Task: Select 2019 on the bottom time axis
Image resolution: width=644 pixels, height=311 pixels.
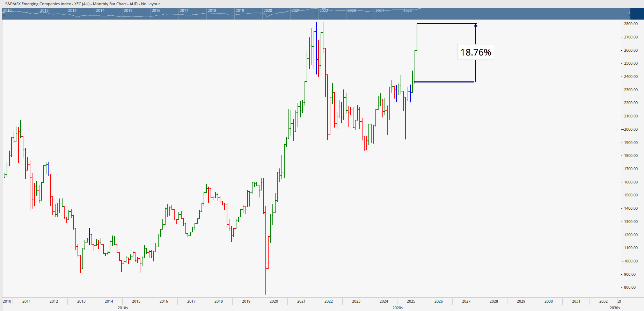Action: point(246,301)
